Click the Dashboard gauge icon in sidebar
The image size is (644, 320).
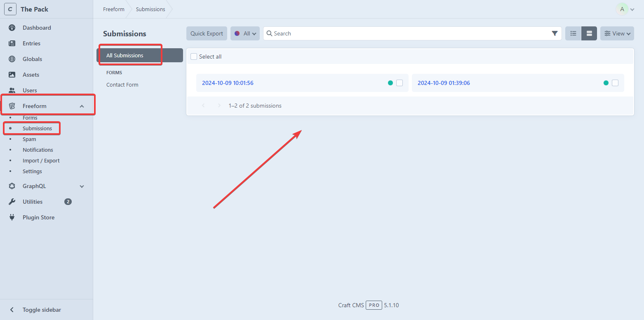pyautogui.click(x=12, y=28)
